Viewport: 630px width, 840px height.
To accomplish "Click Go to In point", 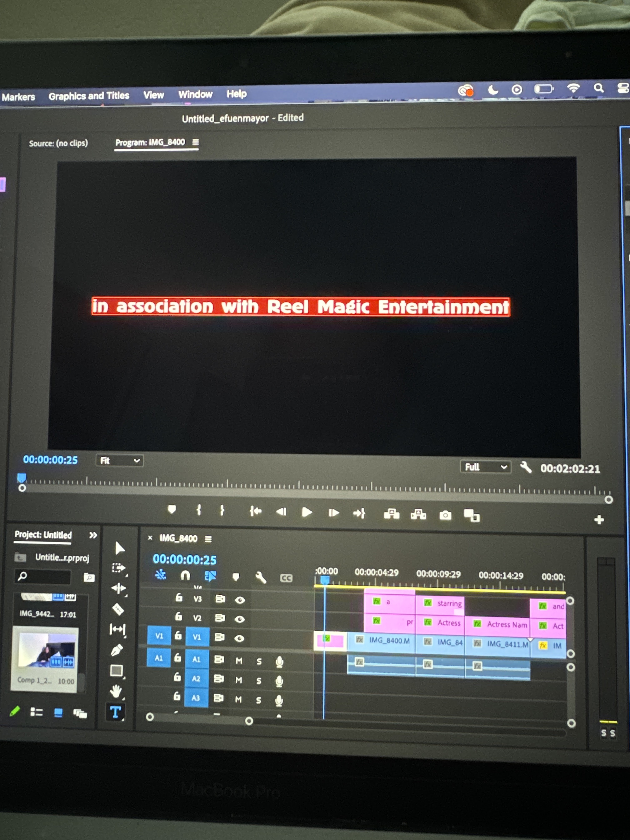I will (x=256, y=511).
